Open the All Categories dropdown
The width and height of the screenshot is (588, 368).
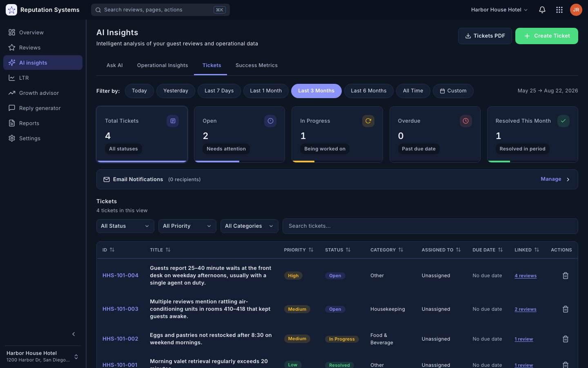[x=249, y=226]
